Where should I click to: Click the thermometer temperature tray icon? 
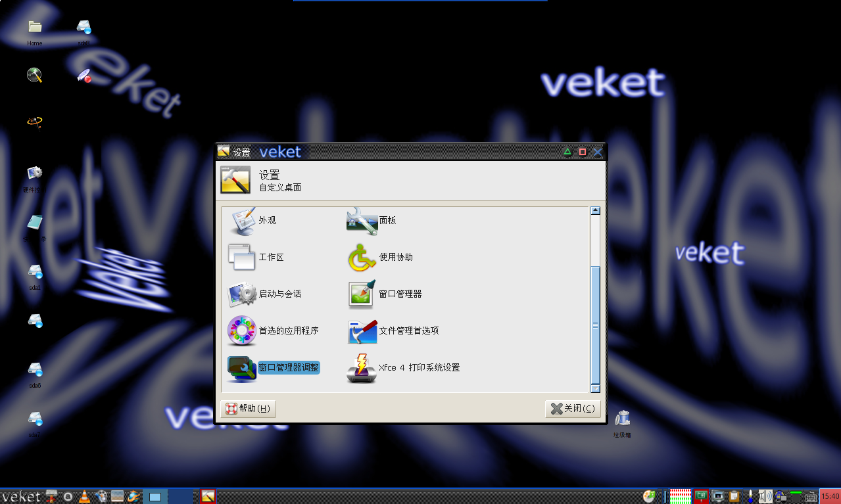point(750,496)
